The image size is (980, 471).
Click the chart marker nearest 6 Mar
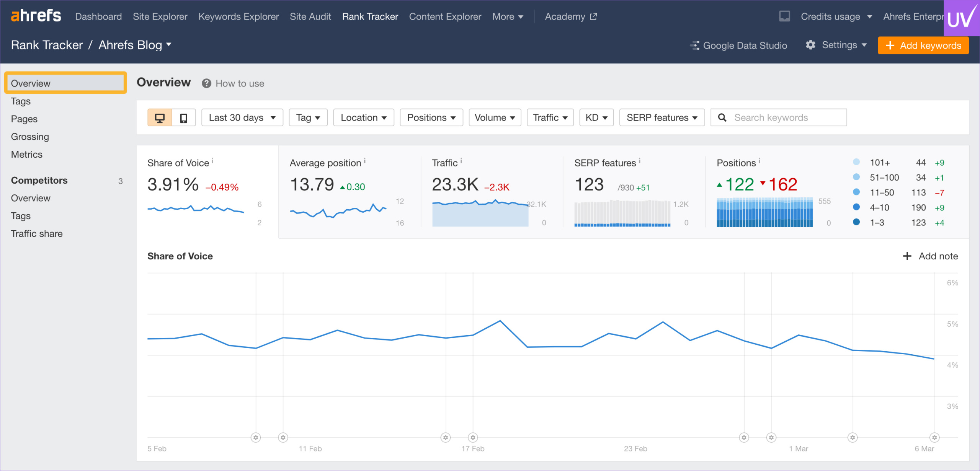[934, 437]
